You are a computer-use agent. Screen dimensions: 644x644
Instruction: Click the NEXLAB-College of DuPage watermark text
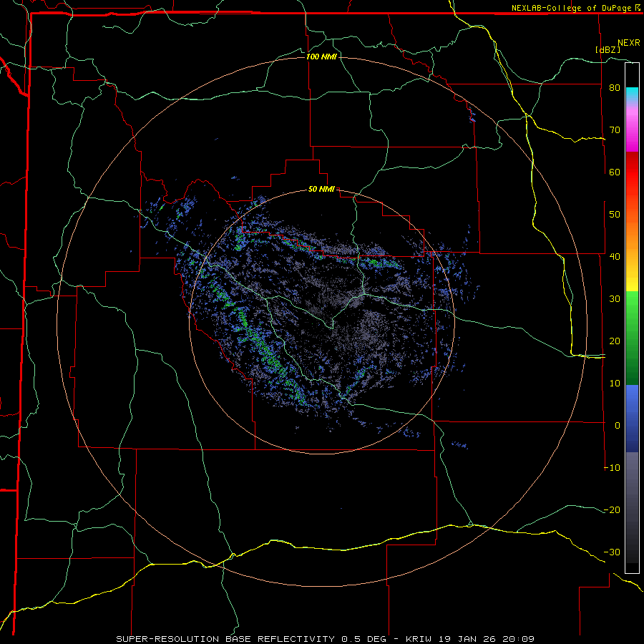[572, 8]
